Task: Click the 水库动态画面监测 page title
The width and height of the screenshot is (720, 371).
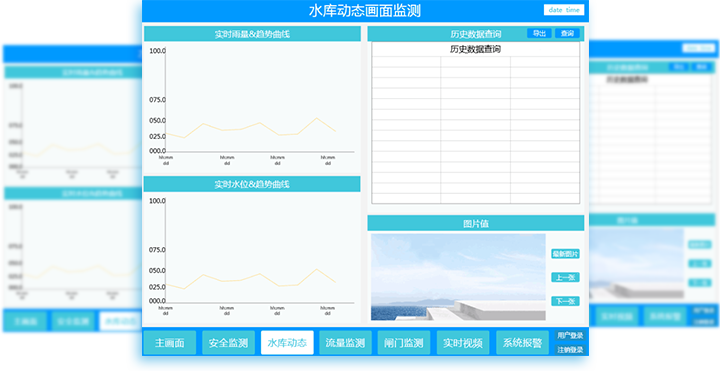Action: [x=365, y=11]
